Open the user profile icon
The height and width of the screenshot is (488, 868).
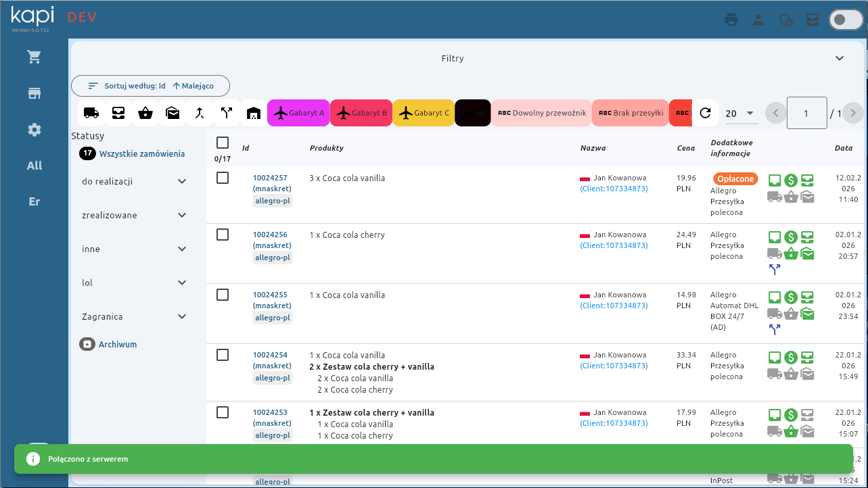point(758,20)
